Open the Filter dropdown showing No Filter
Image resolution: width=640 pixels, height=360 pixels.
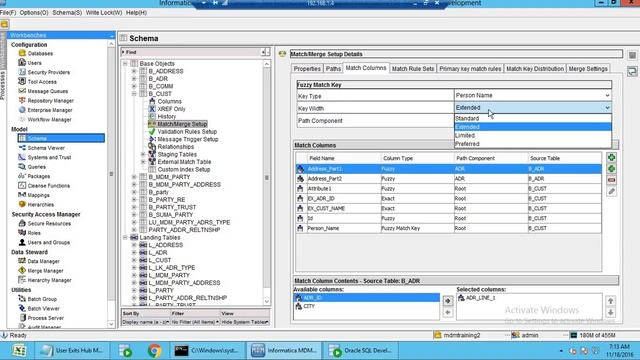[195, 322]
